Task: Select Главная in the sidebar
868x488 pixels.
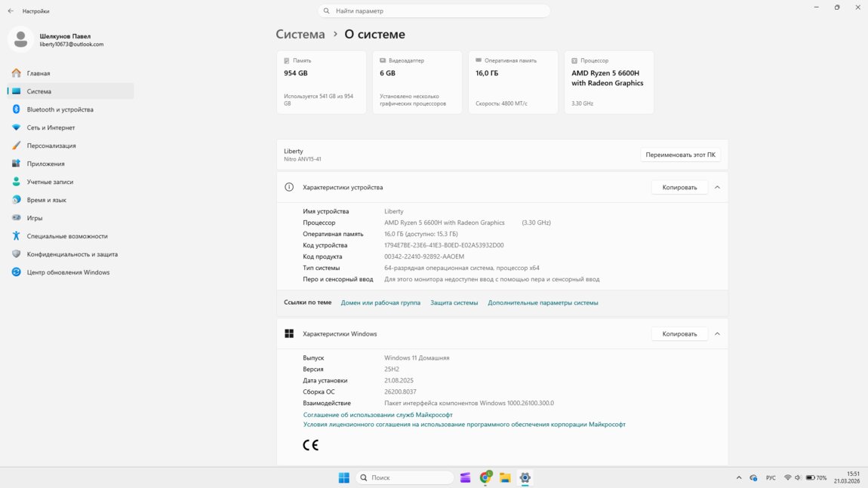Action: 38,73
